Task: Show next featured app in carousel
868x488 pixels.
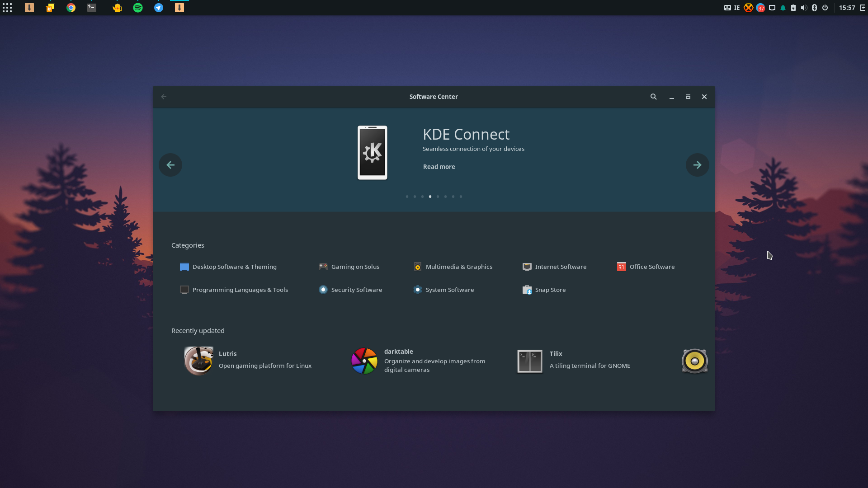Action: [697, 165]
